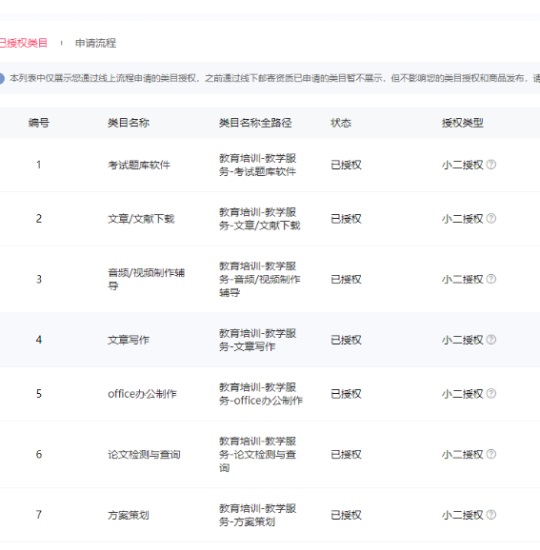Screen dimensions: 540x550
Task: Open help icon beside row 7 小二授权
Action: point(492,515)
